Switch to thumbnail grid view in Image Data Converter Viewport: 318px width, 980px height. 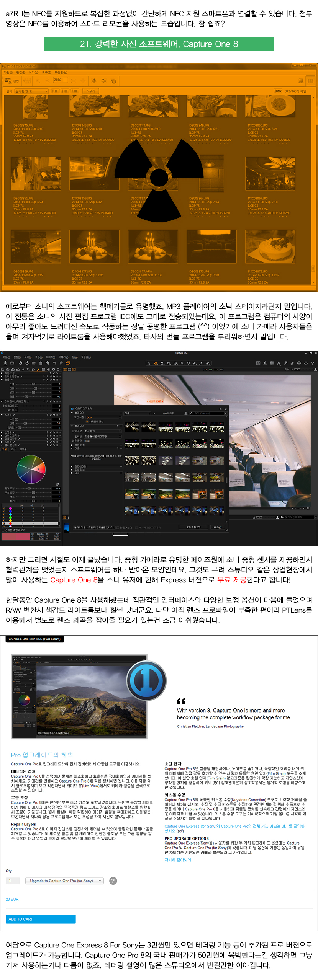click(x=310, y=81)
